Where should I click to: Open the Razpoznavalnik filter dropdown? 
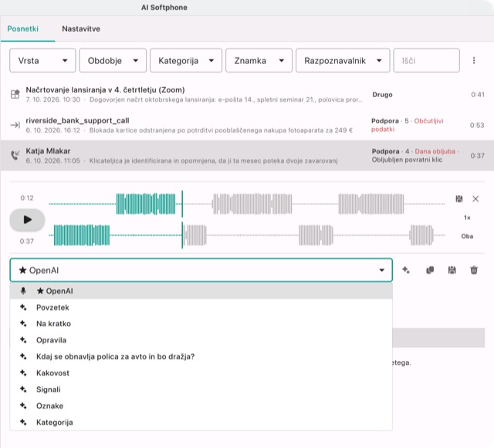343,60
